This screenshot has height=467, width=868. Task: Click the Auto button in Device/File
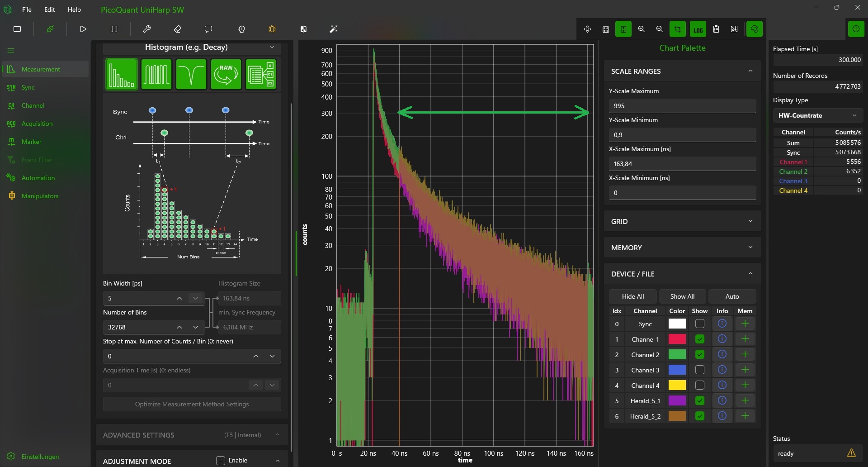click(732, 296)
